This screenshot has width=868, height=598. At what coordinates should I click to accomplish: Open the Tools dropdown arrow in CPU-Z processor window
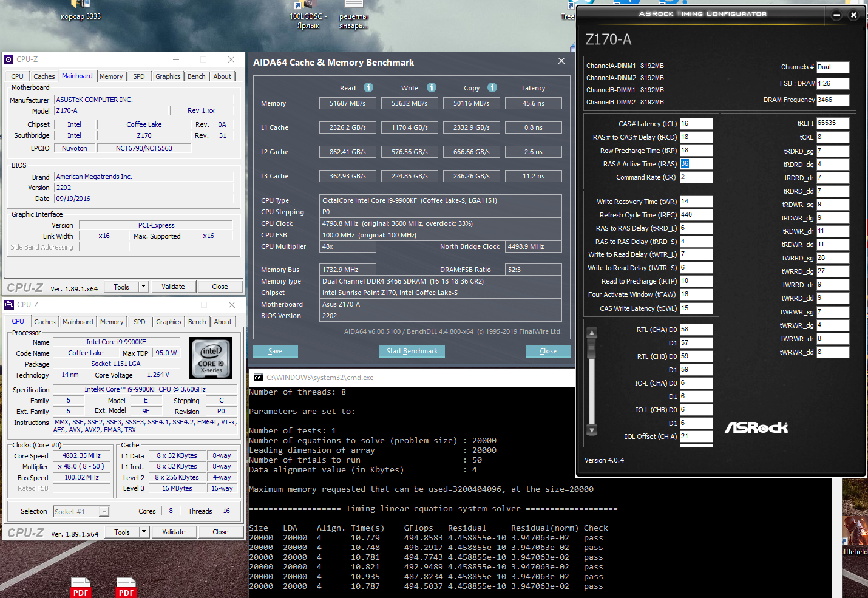(x=144, y=532)
